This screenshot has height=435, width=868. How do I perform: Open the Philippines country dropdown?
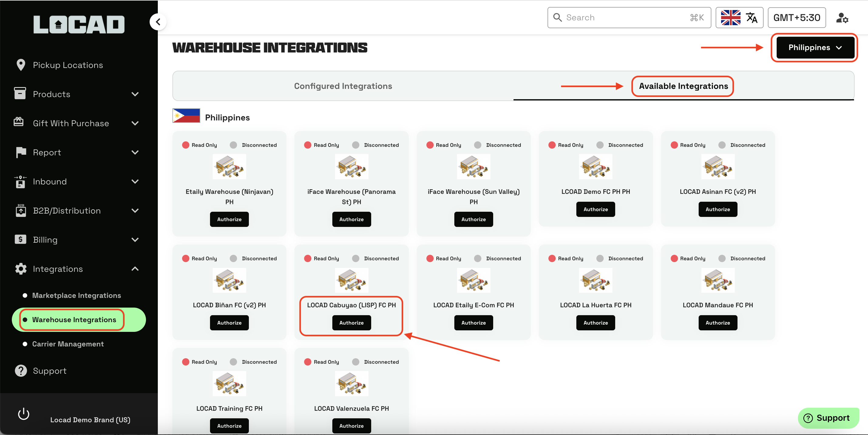815,47
